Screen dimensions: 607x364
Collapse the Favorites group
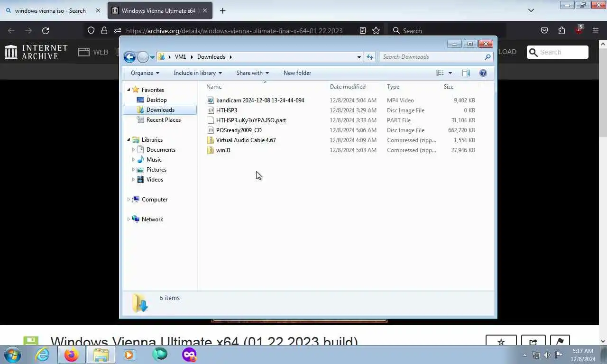(129, 90)
